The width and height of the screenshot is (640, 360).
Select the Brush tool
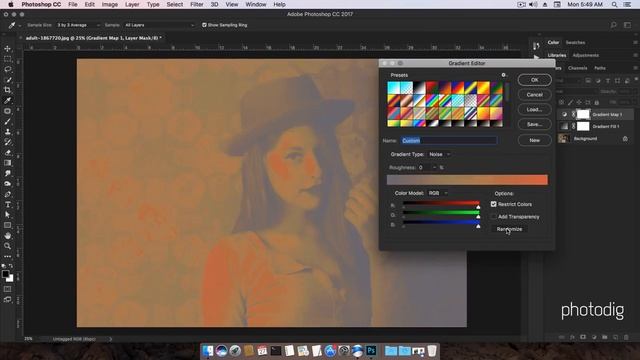(7, 122)
